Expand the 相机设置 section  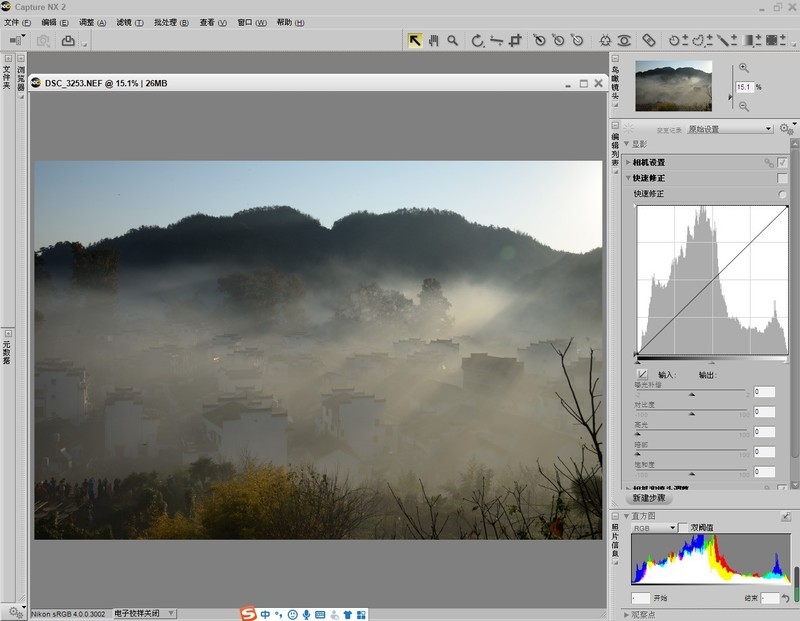[628, 163]
